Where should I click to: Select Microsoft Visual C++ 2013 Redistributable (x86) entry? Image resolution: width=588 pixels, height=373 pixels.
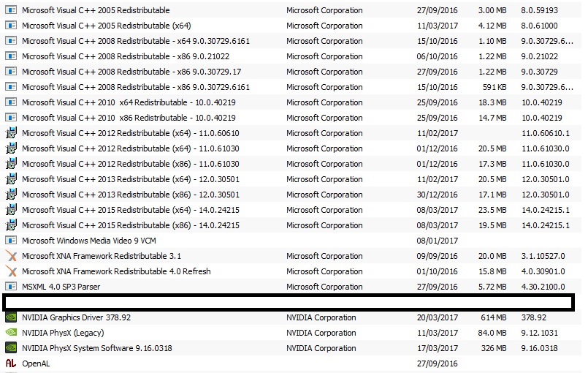130,195
